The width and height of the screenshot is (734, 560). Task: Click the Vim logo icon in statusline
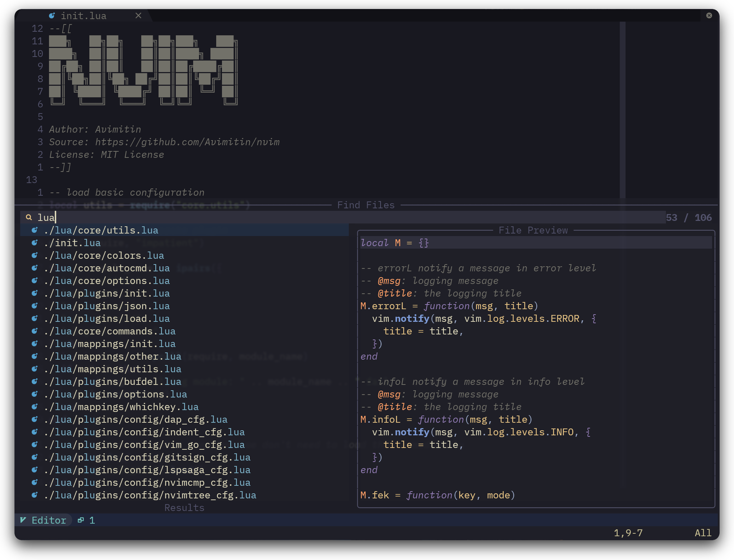click(x=23, y=520)
